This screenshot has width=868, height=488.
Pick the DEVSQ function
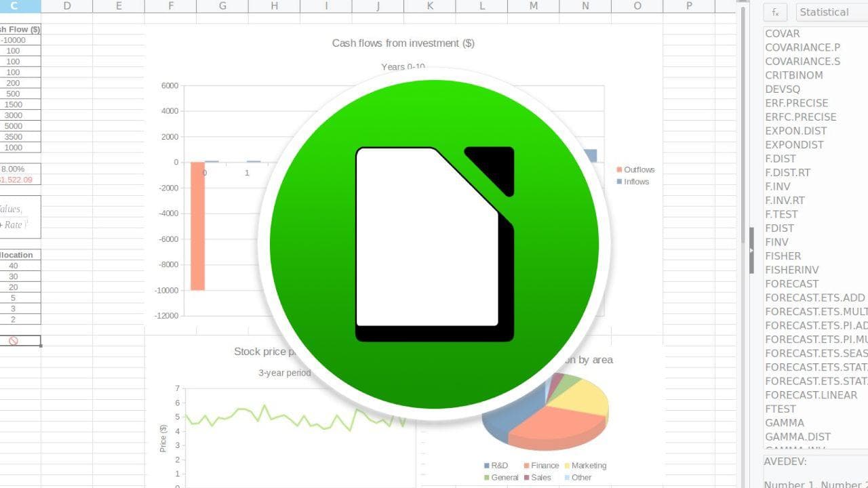click(x=782, y=89)
